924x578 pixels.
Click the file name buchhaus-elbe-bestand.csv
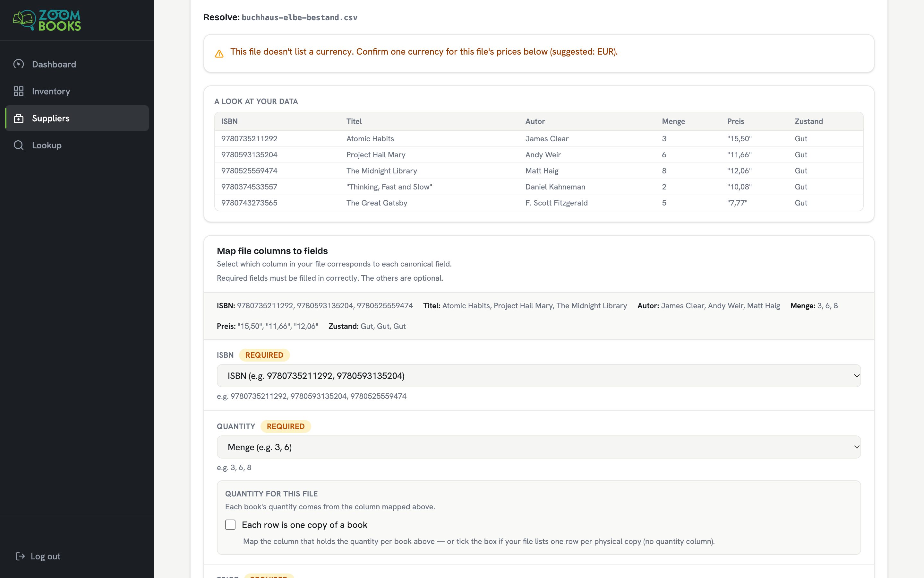[x=299, y=18]
